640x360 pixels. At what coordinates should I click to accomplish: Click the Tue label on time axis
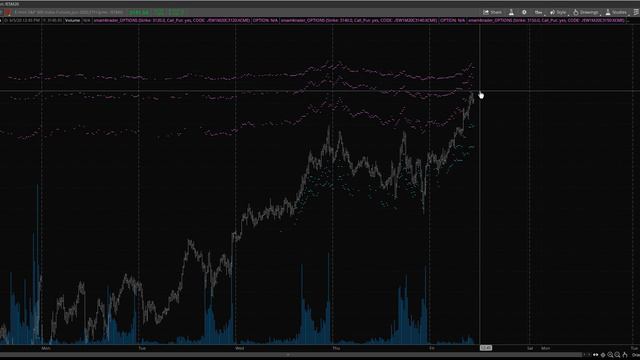click(x=142, y=348)
